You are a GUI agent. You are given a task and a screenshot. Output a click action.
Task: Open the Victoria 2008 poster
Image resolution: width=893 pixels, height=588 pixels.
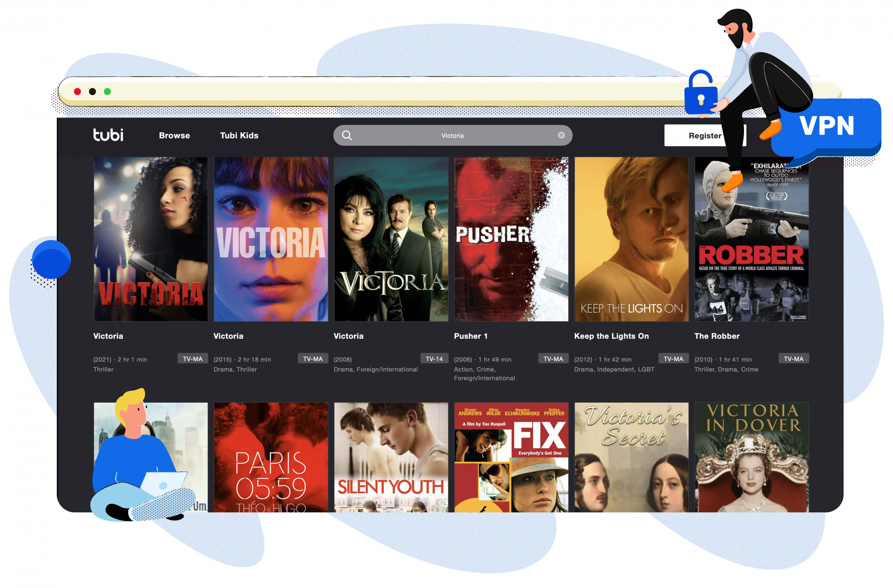(391, 239)
